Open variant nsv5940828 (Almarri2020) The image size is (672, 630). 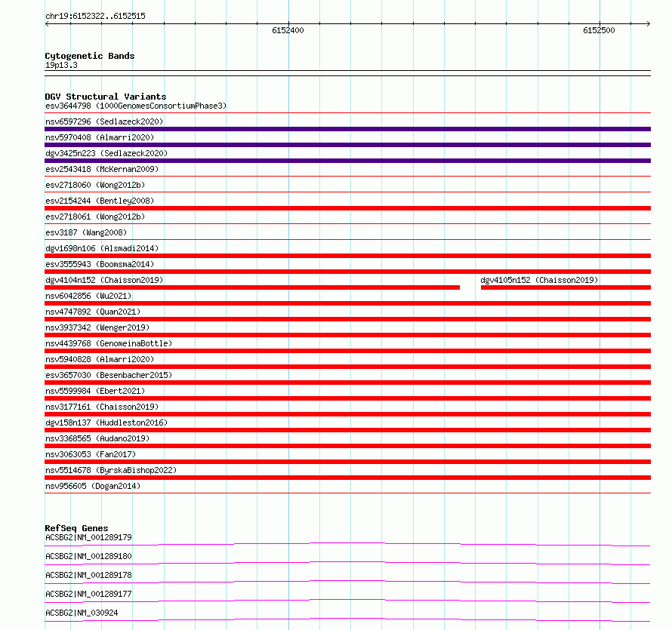point(100,359)
